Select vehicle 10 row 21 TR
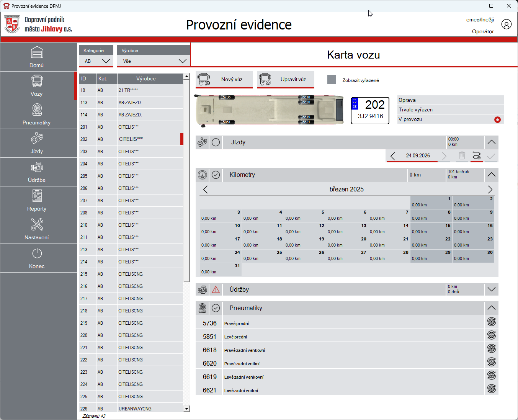518x420 pixels. pyautogui.click(x=131, y=90)
